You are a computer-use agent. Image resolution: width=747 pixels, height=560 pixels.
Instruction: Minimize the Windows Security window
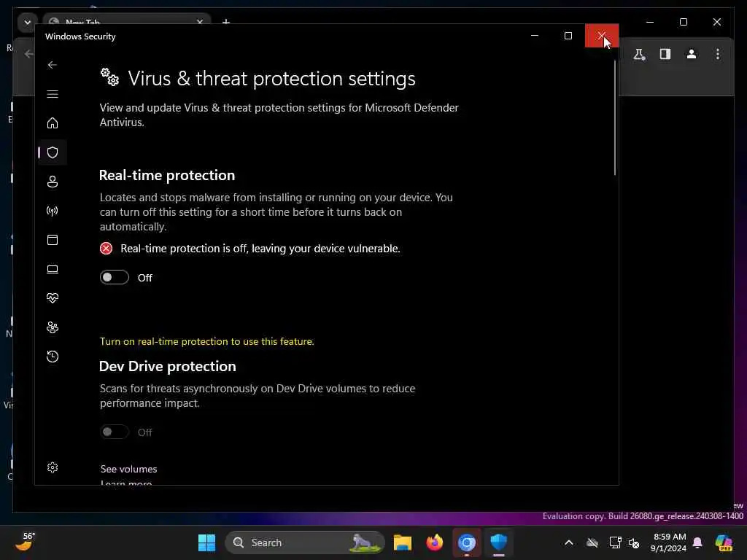535,36
